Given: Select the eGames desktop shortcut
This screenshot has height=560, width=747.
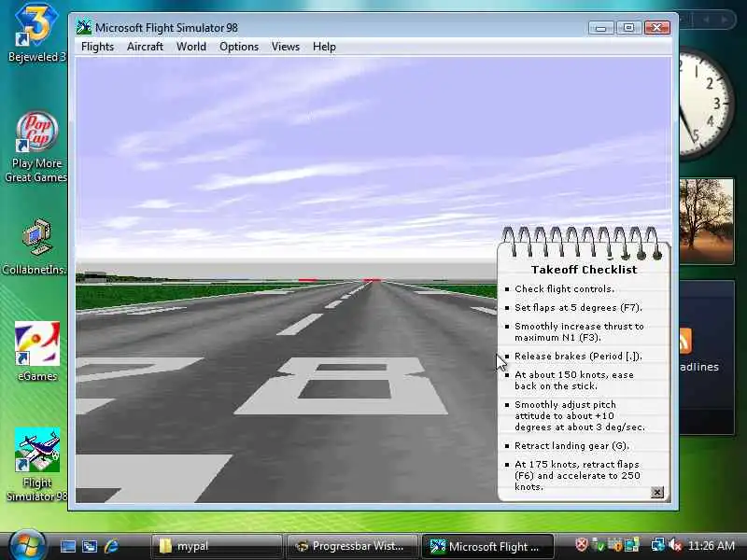Looking at the screenshot, I should click(37, 352).
